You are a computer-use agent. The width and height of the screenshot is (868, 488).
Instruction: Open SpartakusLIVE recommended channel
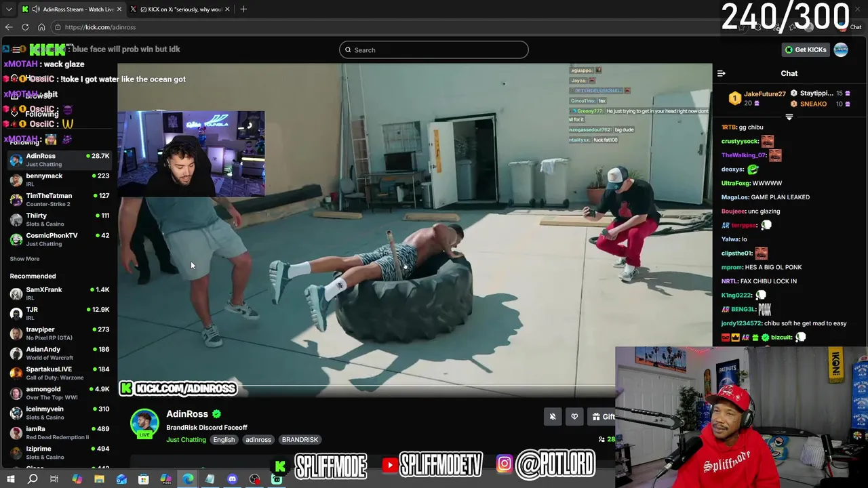coord(59,373)
